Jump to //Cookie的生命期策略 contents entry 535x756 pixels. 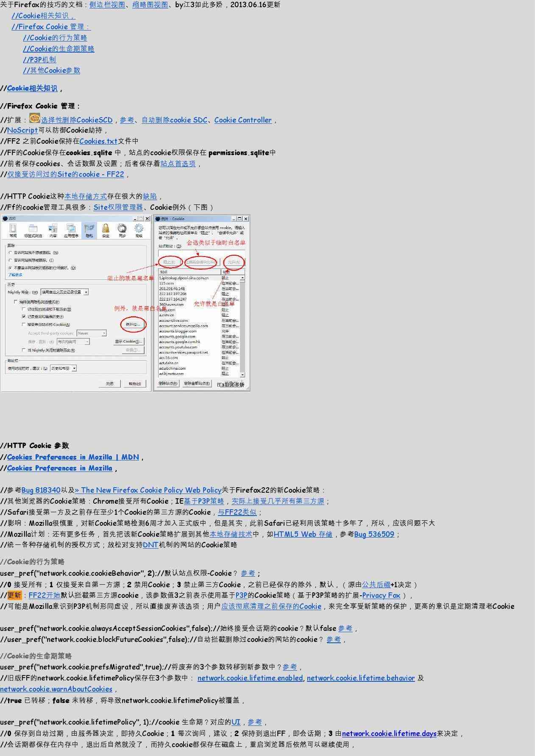[x=59, y=49]
